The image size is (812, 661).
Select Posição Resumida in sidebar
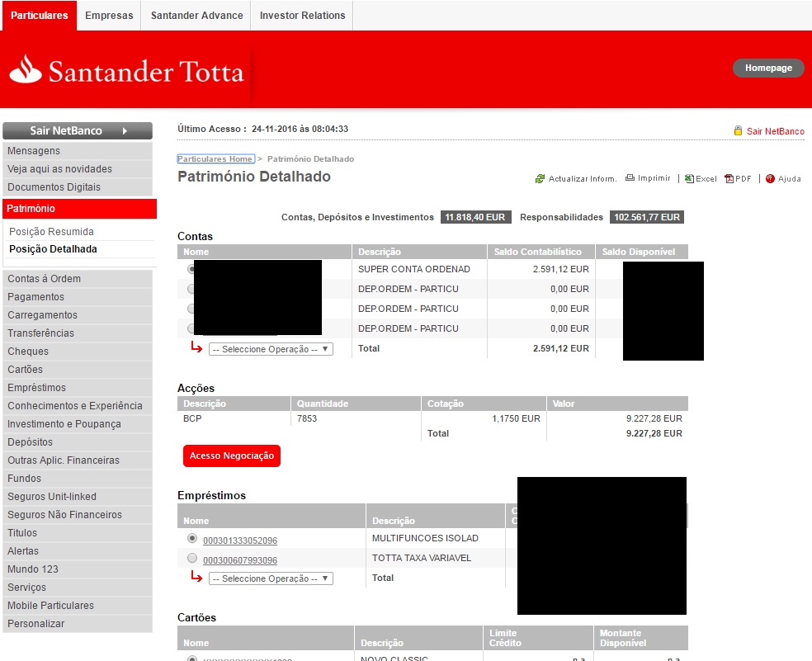click(51, 232)
